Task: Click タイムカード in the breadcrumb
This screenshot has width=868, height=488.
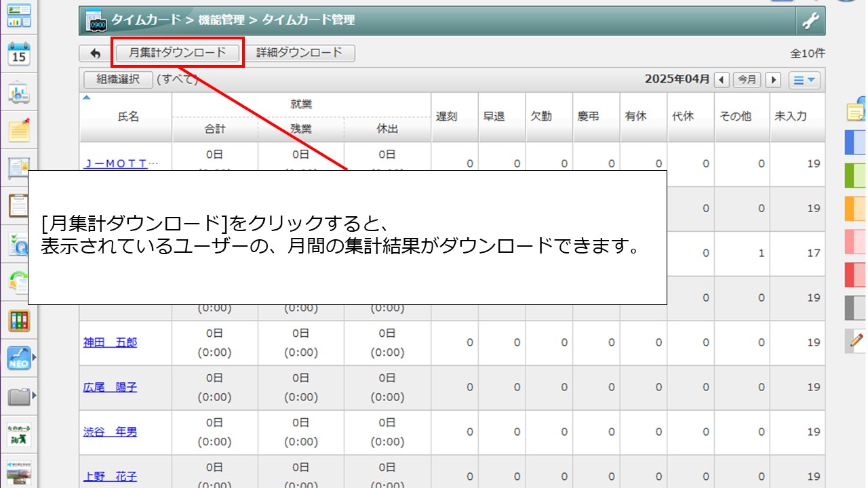Action: [146, 20]
